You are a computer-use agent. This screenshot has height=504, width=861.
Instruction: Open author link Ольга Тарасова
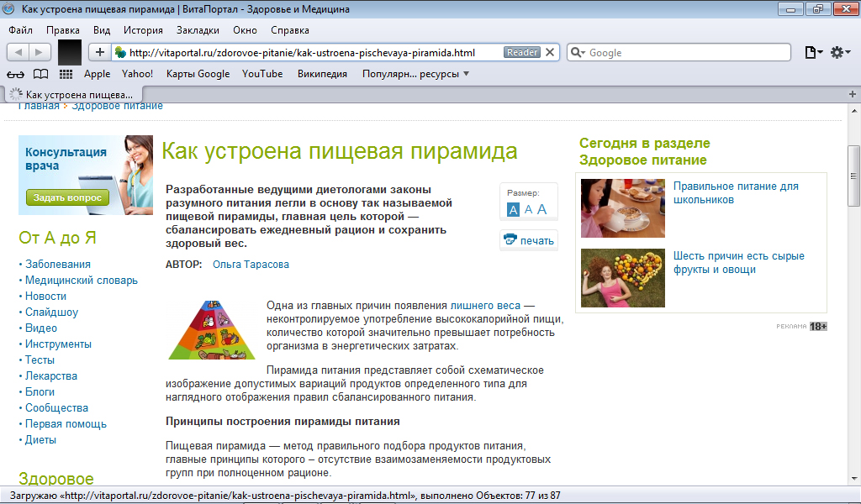point(251,265)
